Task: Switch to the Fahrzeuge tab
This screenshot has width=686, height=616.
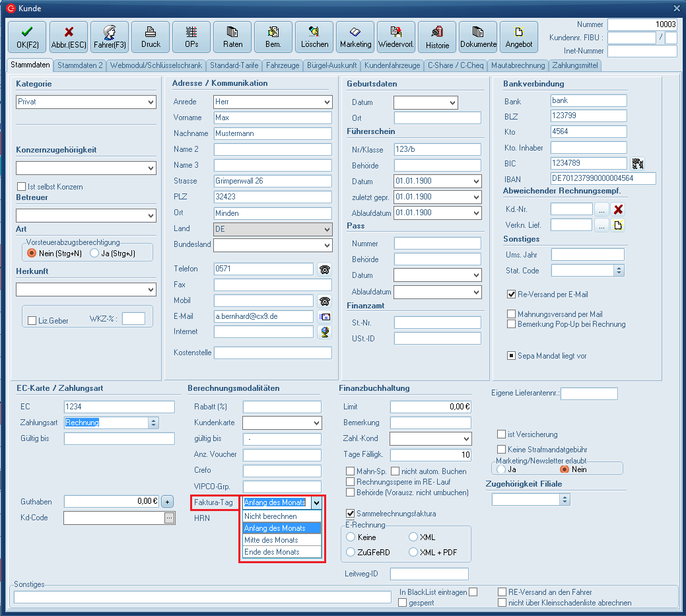Action: [283, 65]
